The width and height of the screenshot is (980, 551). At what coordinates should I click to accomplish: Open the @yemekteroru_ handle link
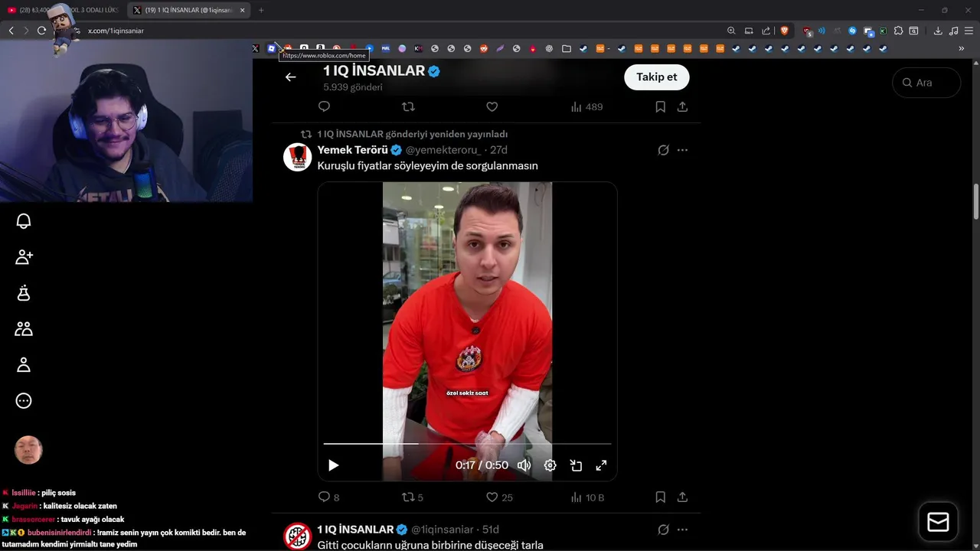[443, 150]
